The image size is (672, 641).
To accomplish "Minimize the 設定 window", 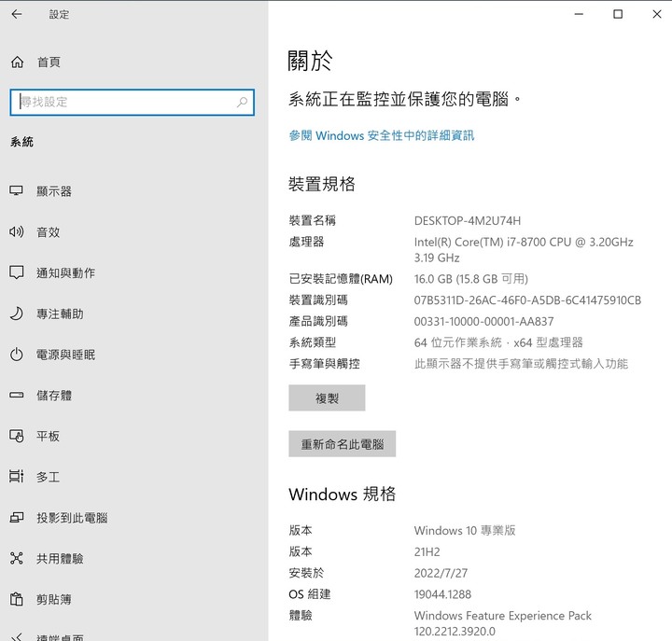I will click(x=579, y=14).
